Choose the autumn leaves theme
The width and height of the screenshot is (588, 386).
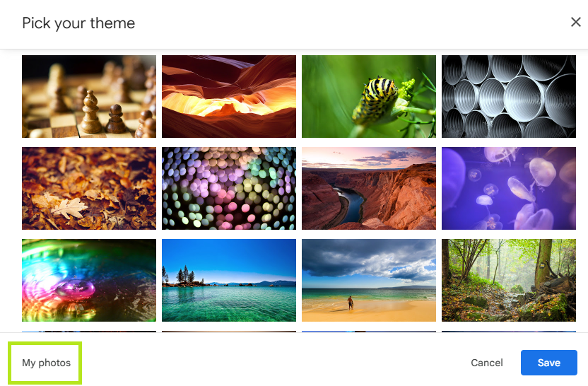click(x=89, y=188)
